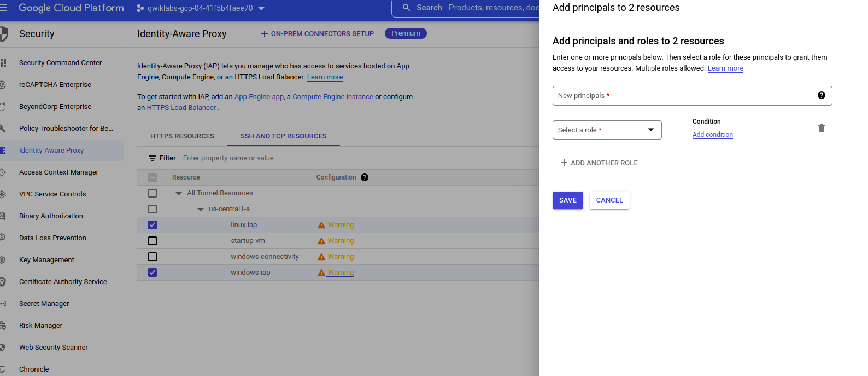This screenshot has height=376, width=868.
Task: Check the us-central1-a checkbox
Action: [x=153, y=209]
